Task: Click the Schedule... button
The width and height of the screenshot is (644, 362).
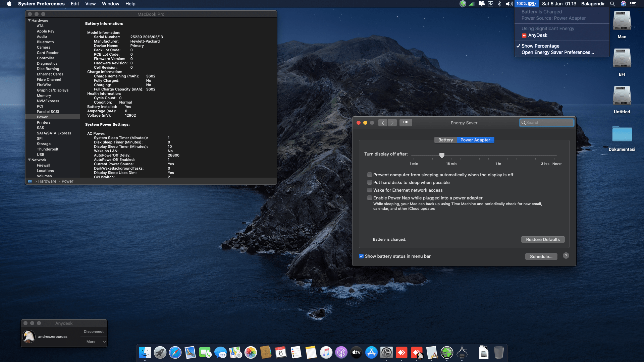Action: 541,256
